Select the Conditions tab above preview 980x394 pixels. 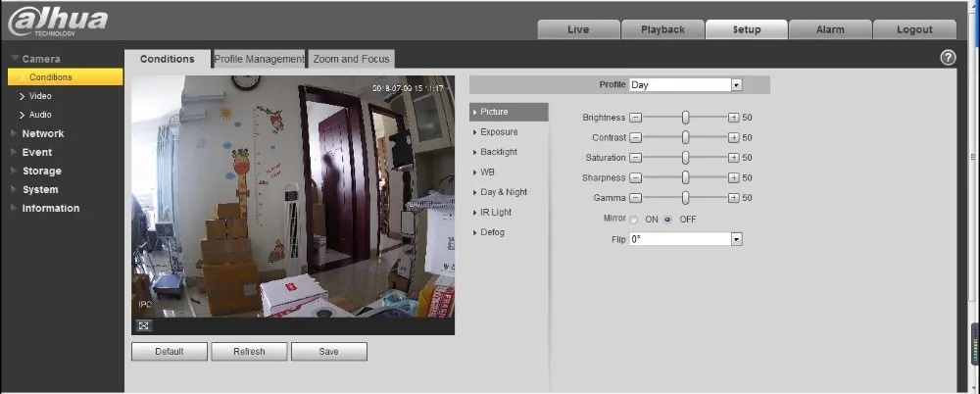(168, 59)
